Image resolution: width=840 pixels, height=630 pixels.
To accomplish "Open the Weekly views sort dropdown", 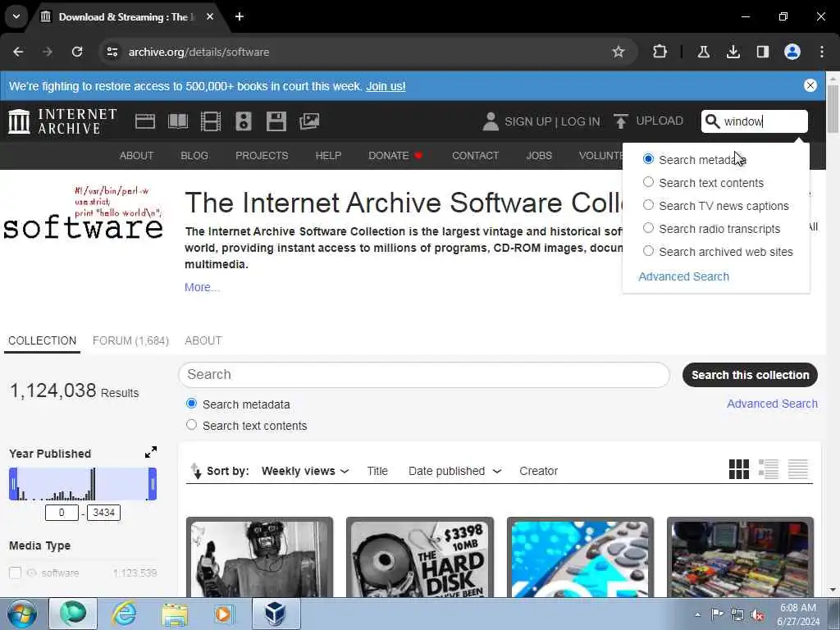I will click(x=305, y=471).
